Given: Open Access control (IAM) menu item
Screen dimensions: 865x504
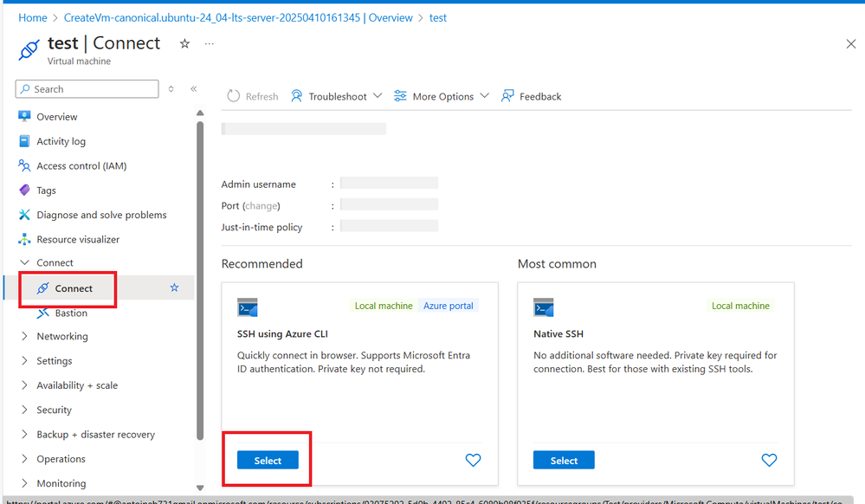Looking at the screenshot, I should 81,165.
